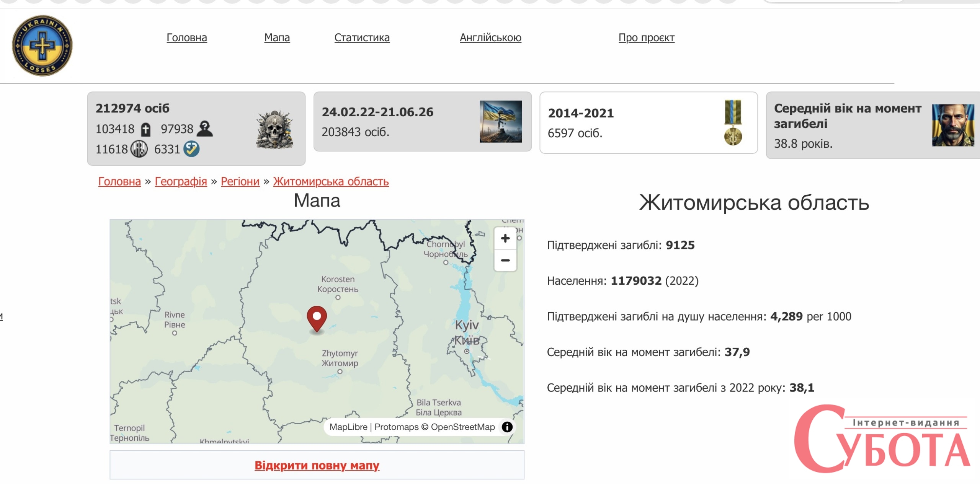Viewport: 980px width, 484px height.
Task: Zoom out the map with minus button
Action: point(505,260)
